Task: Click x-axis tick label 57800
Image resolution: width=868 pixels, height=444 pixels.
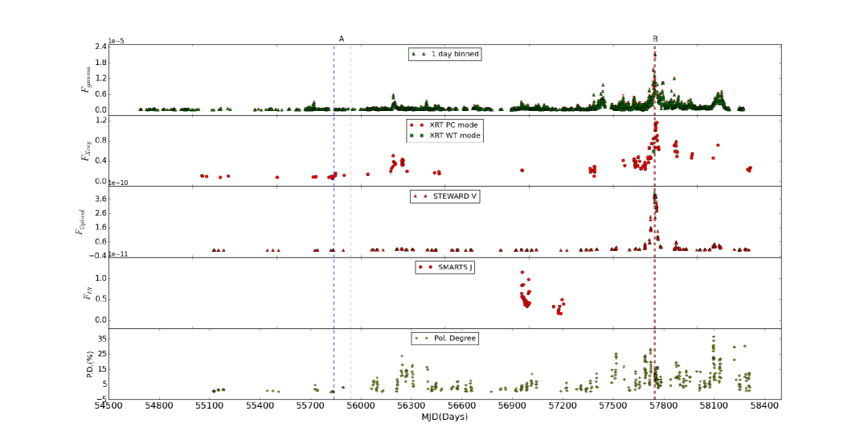Action: point(664,406)
